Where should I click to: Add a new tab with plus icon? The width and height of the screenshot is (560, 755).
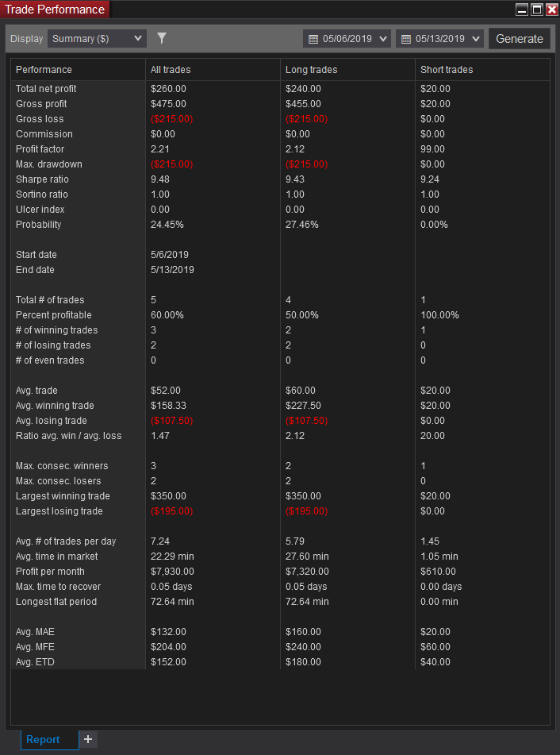click(x=88, y=739)
